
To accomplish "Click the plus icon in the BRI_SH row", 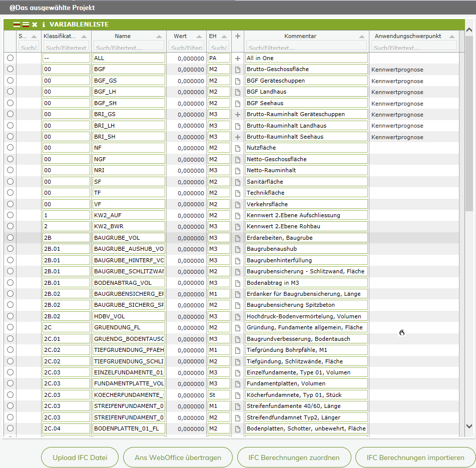I will (238, 137).
